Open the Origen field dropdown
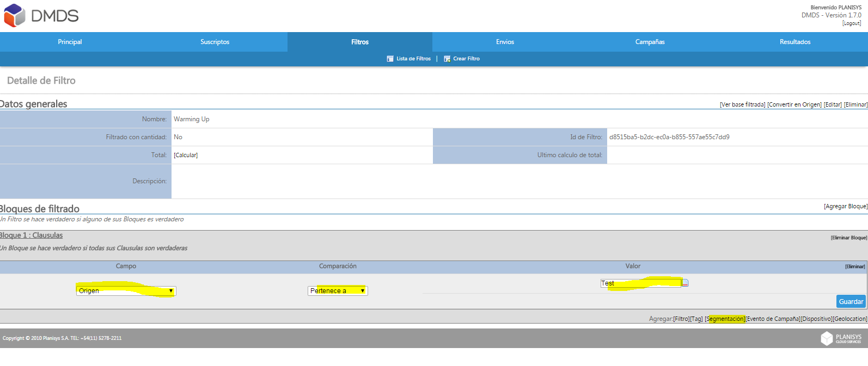 point(126,291)
